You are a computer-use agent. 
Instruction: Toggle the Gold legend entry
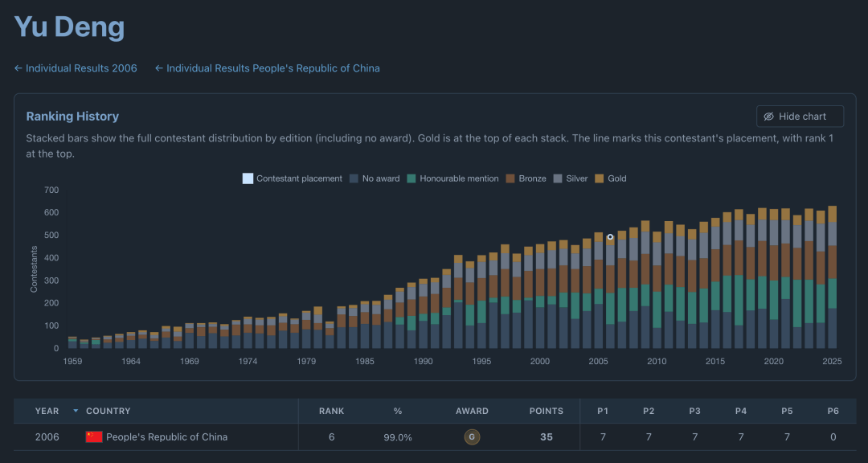[611, 178]
